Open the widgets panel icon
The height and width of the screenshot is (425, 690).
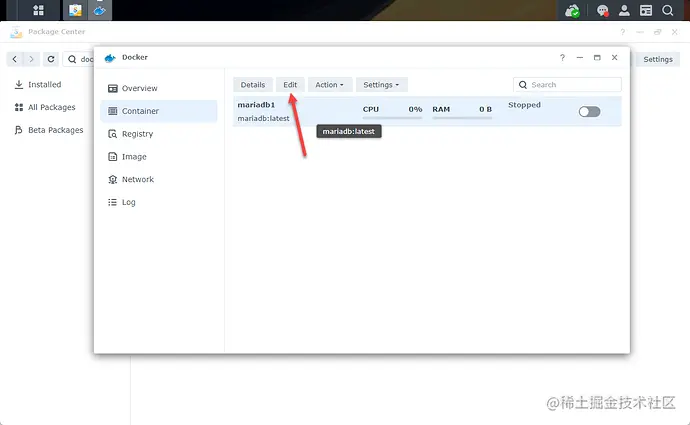(x=646, y=11)
